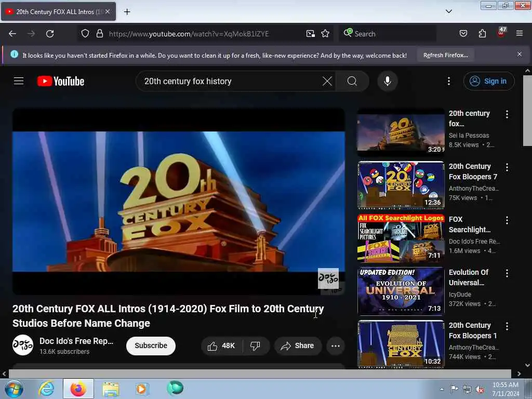The image size is (532, 399).
Task: Launch Internet Explorer from the taskbar
Action: coord(46,389)
